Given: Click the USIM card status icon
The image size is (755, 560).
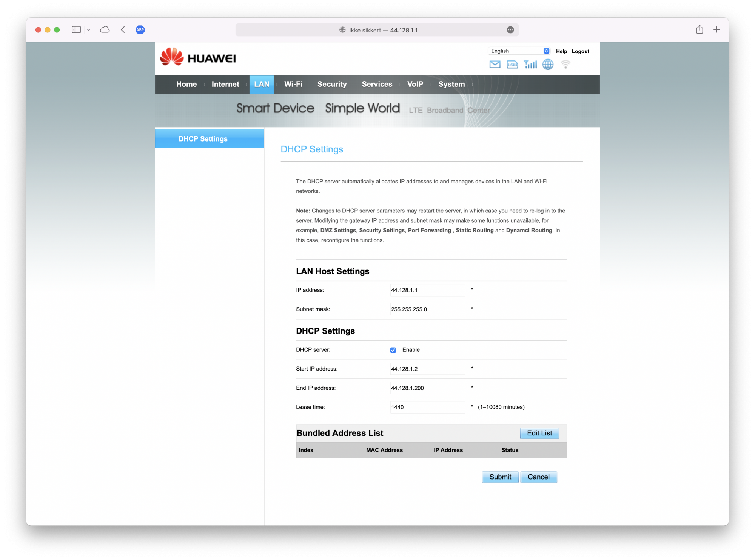Looking at the screenshot, I should (512, 65).
